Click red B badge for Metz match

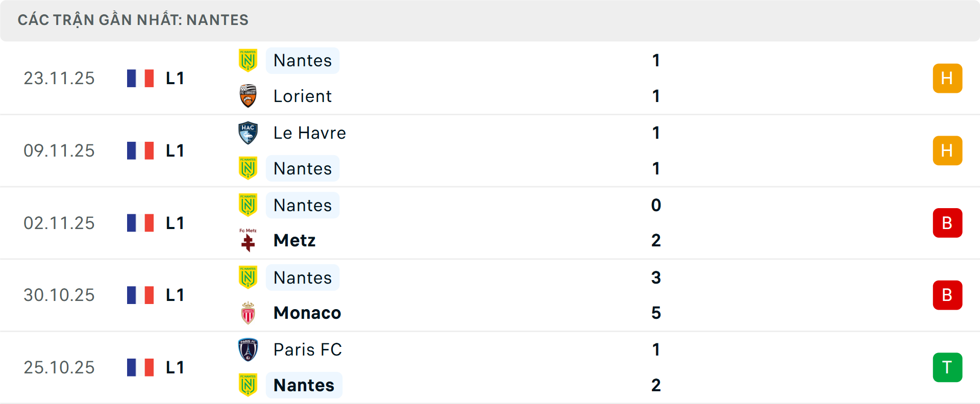[x=947, y=223]
